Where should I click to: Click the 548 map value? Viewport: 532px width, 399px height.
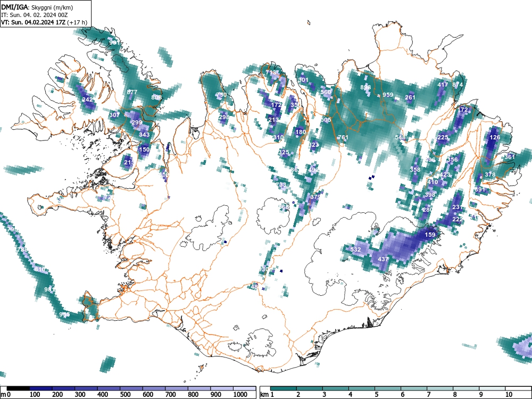click(400, 137)
